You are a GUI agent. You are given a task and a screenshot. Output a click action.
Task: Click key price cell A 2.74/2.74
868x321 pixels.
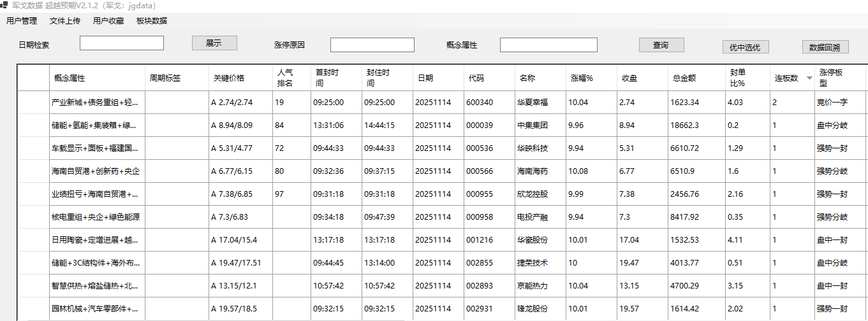[x=240, y=103]
